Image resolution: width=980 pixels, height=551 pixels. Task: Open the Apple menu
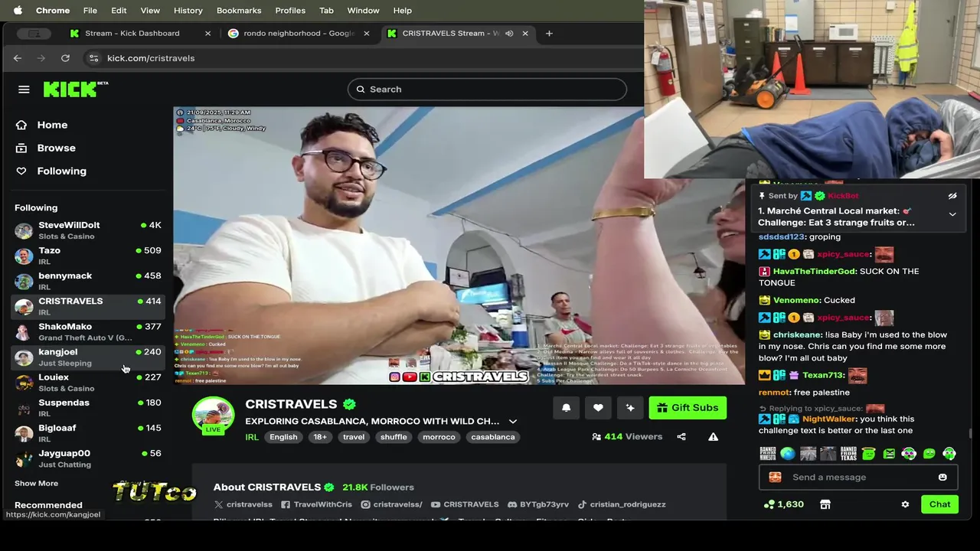tap(18, 11)
